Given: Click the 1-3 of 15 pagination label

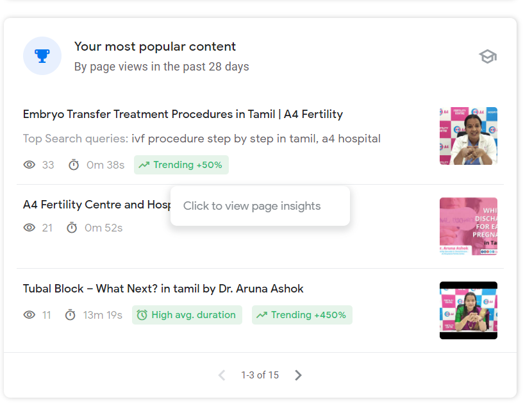Looking at the screenshot, I should pos(260,375).
